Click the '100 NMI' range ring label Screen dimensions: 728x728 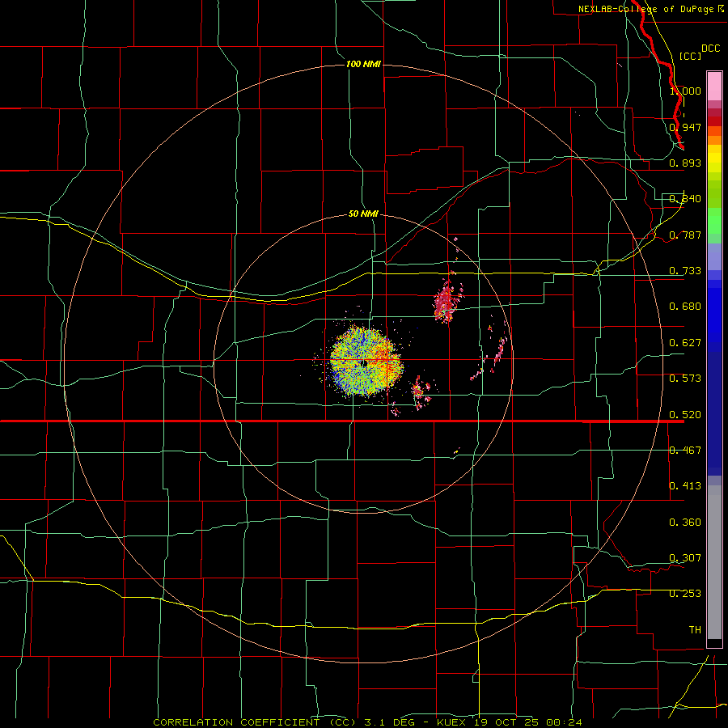tap(363, 64)
